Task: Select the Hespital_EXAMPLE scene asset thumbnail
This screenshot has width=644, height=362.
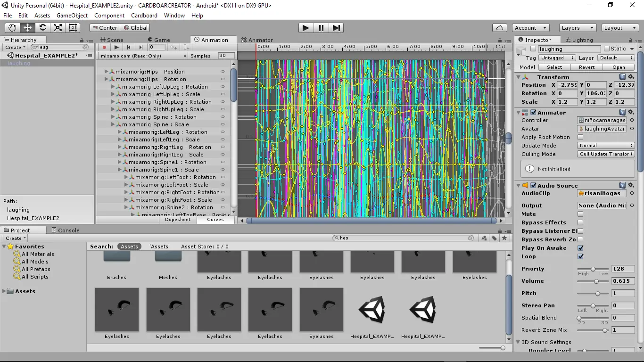Action: [372, 310]
